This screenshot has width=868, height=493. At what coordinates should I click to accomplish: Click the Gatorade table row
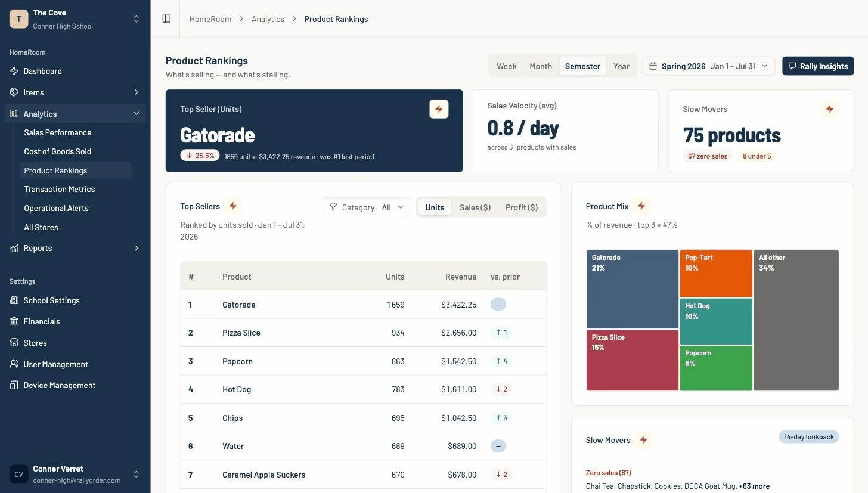(364, 305)
